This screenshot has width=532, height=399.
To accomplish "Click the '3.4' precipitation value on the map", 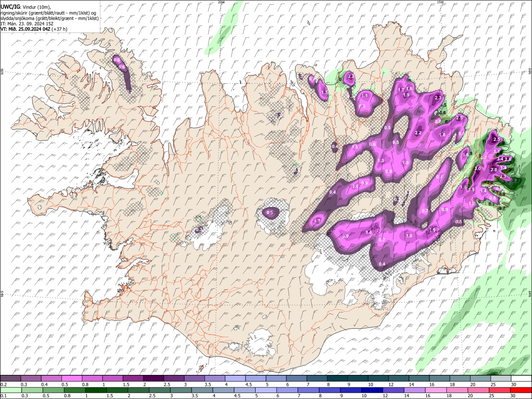I will 500,159.
